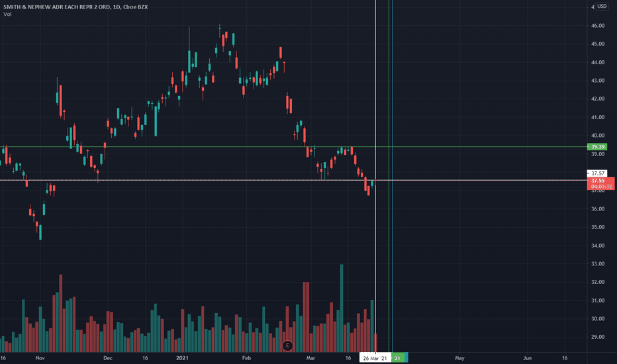
Task: Click the 31.00 price axis label
Action: point(598,300)
